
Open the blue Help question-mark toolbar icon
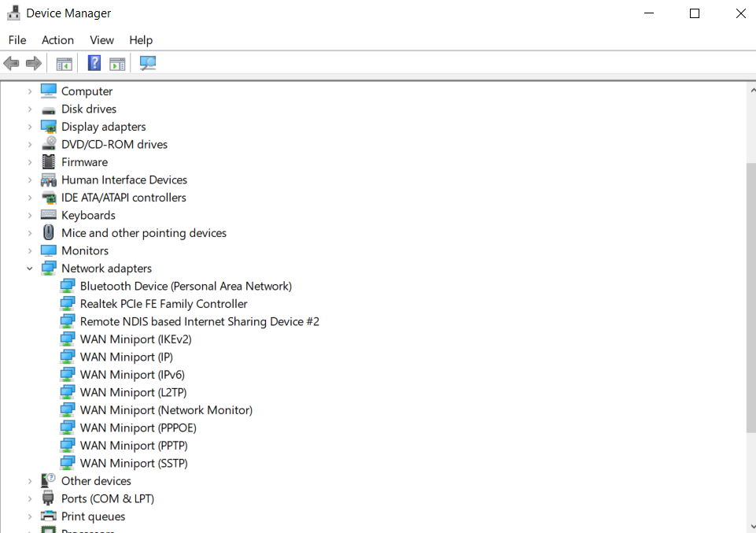point(94,63)
